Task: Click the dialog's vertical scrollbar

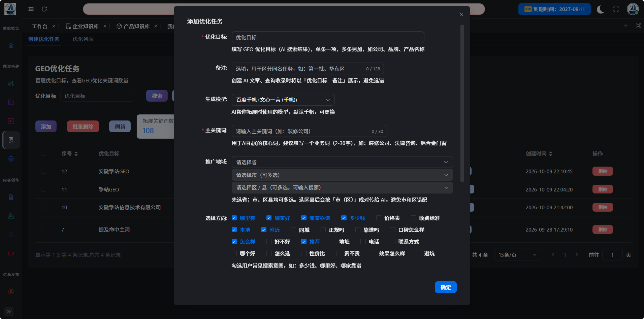Action: pos(462,103)
